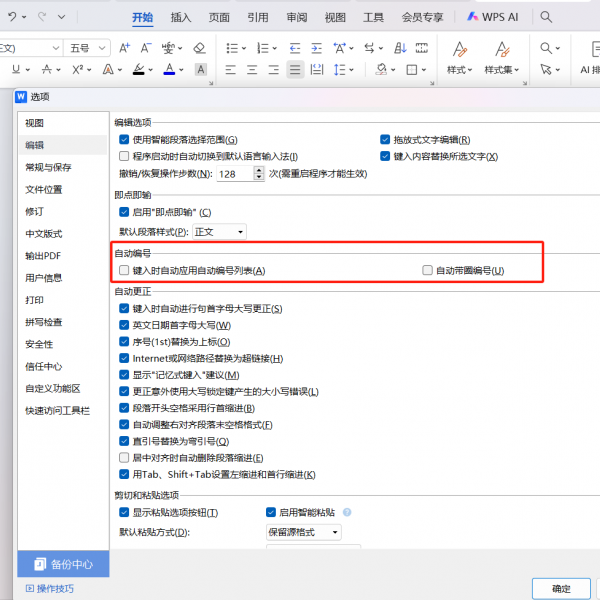Open the 默认粘贴方式 dropdown
The image size is (600, 600).
coord(303,532)
